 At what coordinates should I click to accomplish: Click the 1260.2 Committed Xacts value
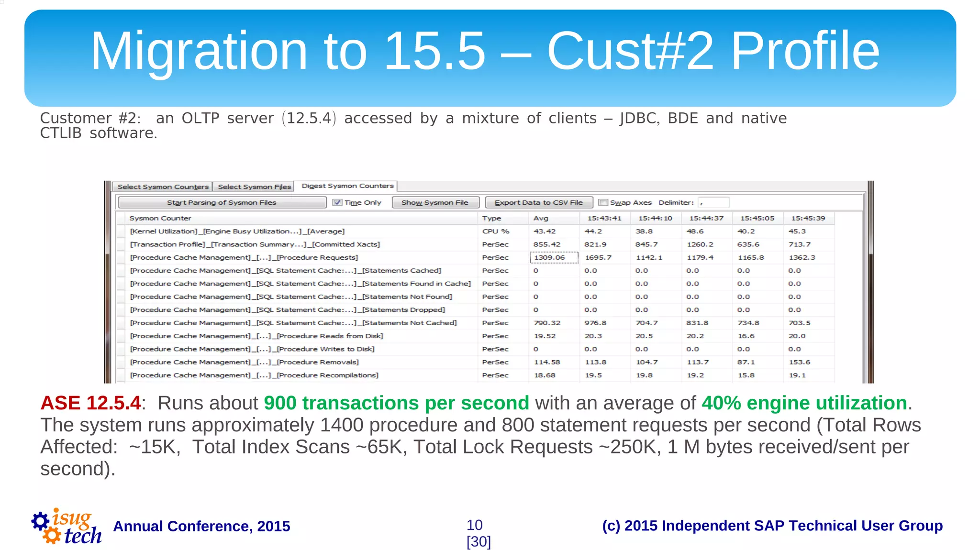click(707, 244)
